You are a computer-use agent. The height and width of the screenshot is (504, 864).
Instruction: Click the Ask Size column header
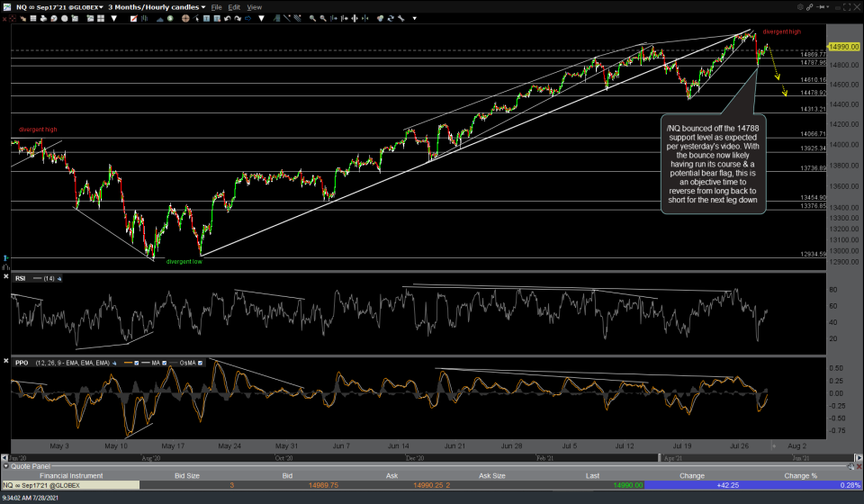point(492,475)
